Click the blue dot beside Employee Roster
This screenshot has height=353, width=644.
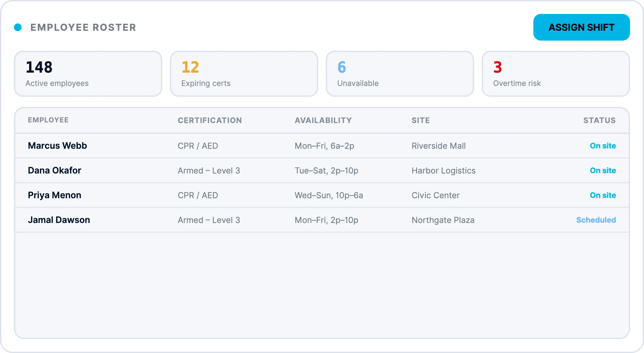point(18,27)
